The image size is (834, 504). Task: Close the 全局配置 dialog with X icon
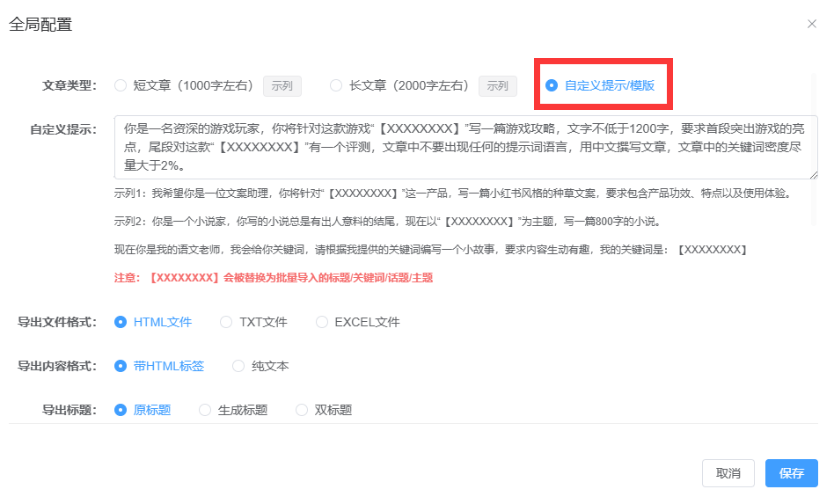coord(812,24)
